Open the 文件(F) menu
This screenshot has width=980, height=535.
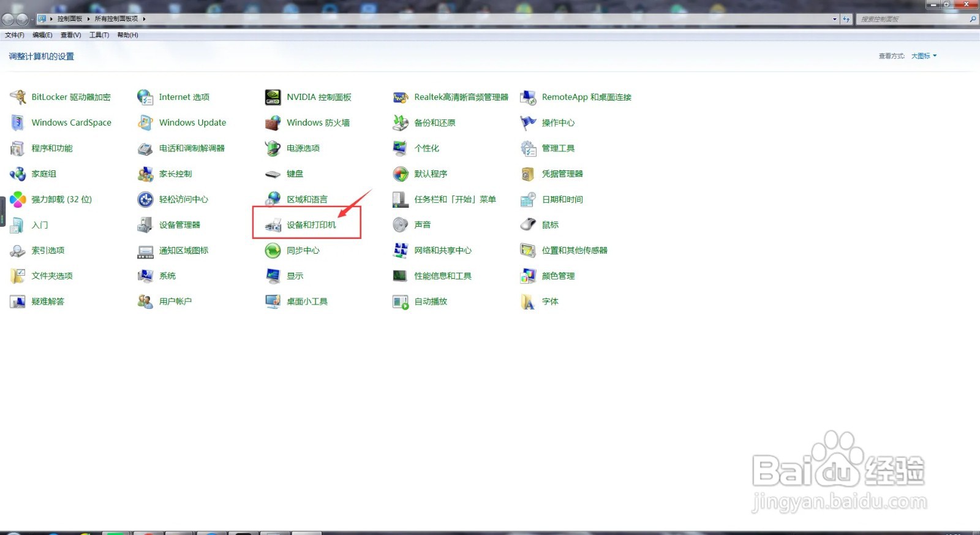tap(15, 35)
